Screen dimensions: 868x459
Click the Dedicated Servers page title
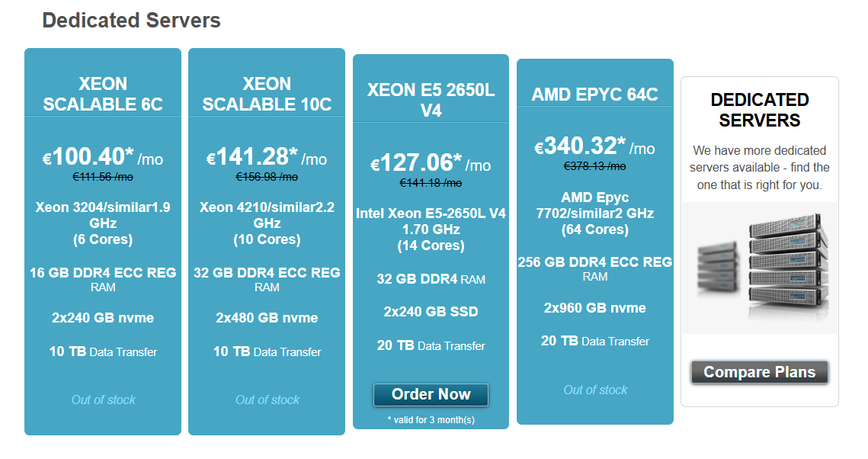(x=131, y=21)
